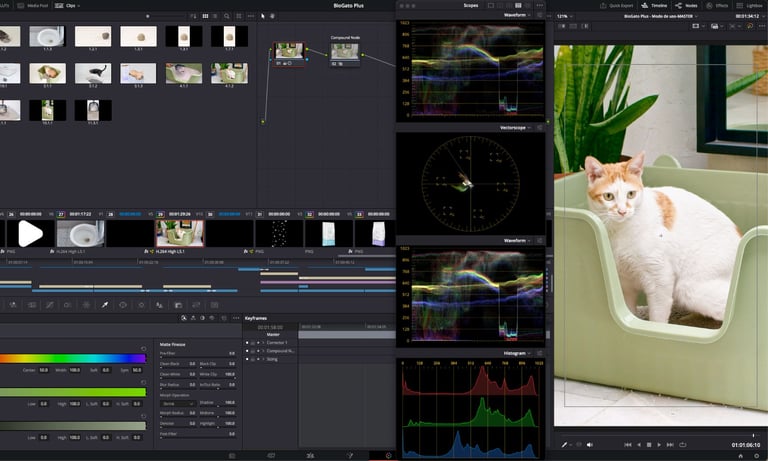
Task: Select the hand pan tool in node editor
Action: pyautogui.click(x=272, y=16)
